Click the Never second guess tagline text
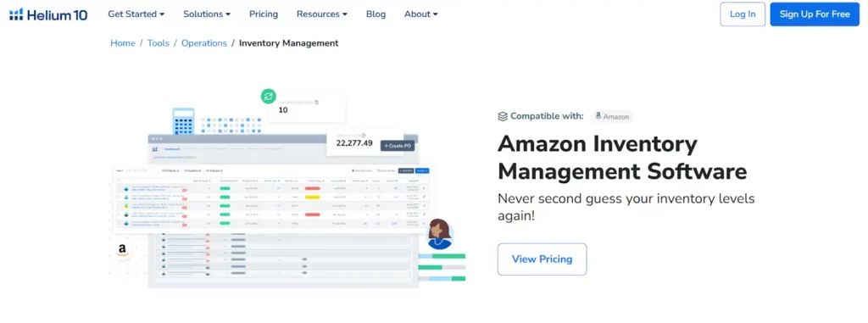This screenshot has height=323, width=868. click(x=626, y=207)
